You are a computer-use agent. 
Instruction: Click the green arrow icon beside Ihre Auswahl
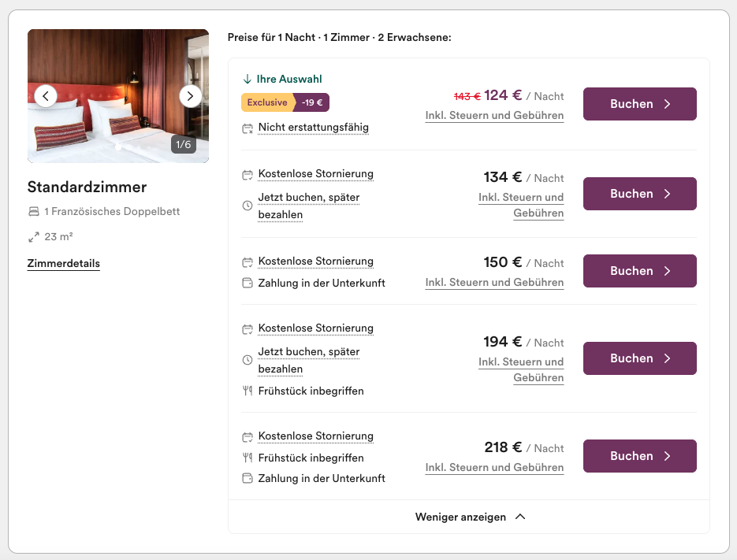248,79
